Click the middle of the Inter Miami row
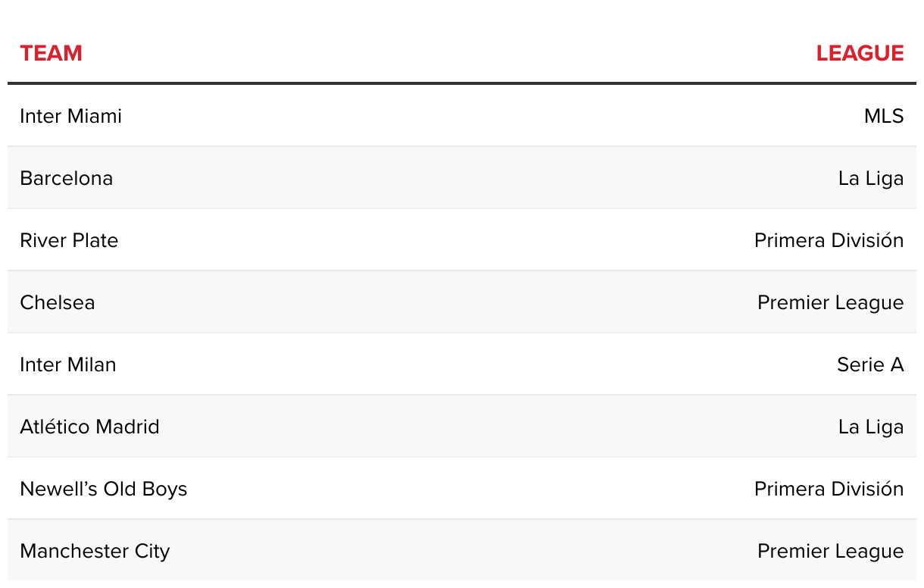The image size is (924, 588). pyautogui.click(x=462, y=116)
